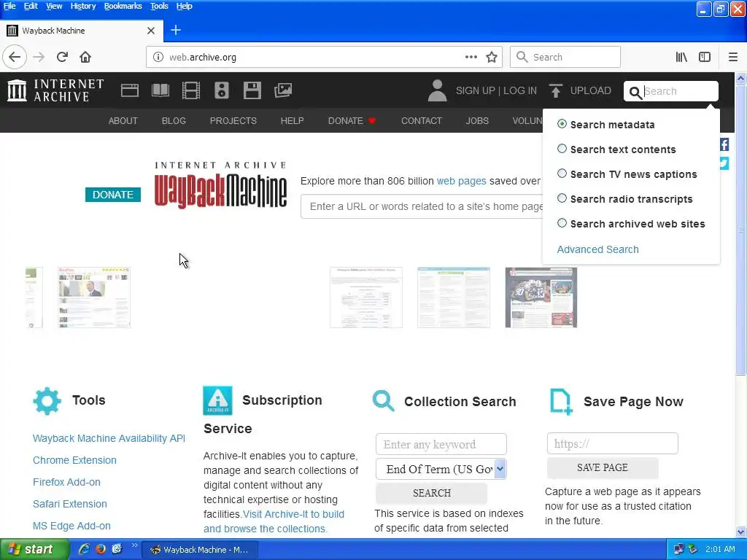
Task: Open the Texts book icon
Action: (x=160, y=90)
